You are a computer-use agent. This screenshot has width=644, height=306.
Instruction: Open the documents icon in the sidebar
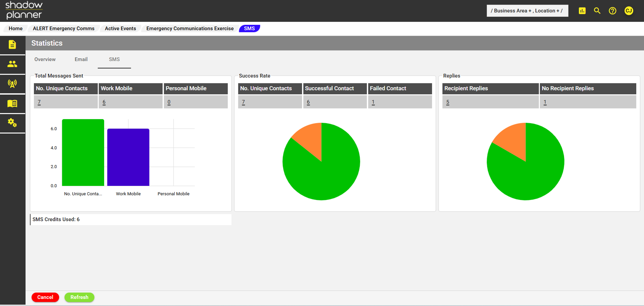coord(12,44)
